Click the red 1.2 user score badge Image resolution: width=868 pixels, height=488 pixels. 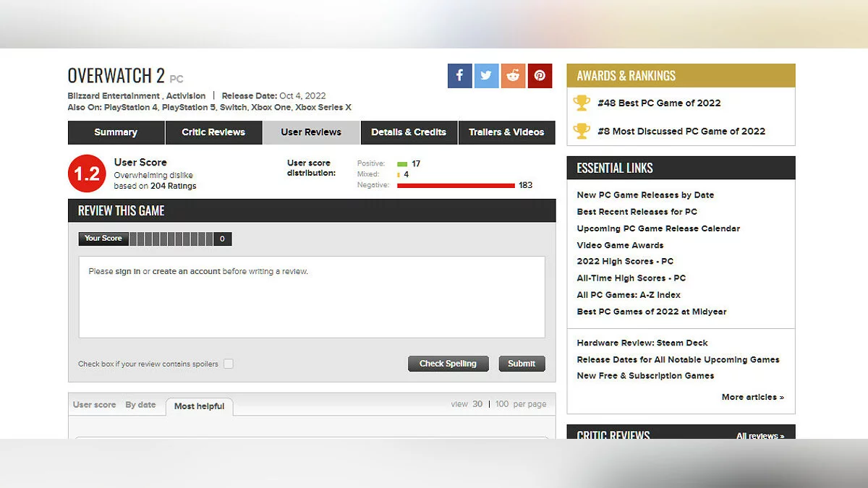pyautogui.click(x=87, y=174)
